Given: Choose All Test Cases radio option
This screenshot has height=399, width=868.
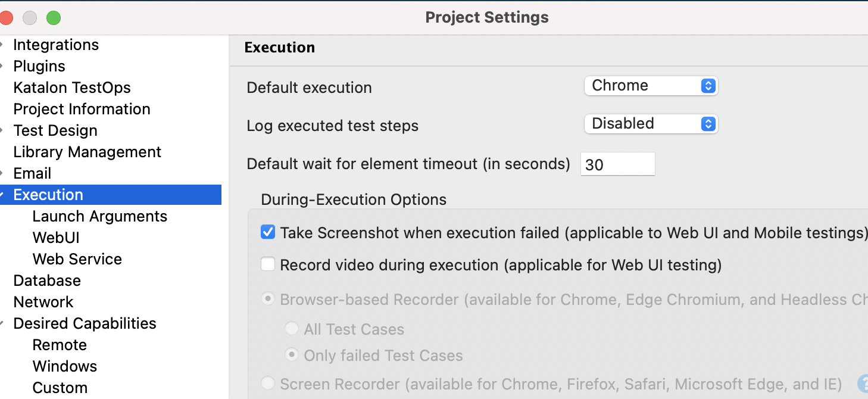Looking at the screenshot, I should (292, 329).
